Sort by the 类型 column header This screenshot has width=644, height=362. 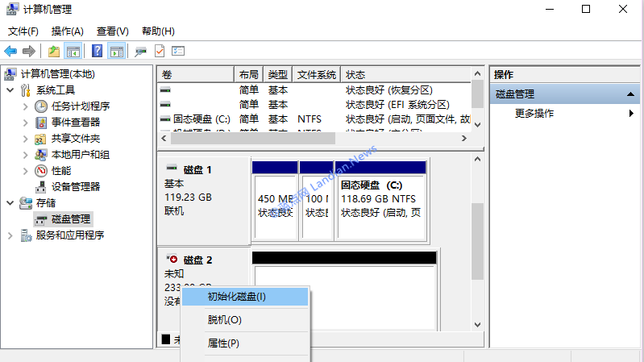[278, 75]
